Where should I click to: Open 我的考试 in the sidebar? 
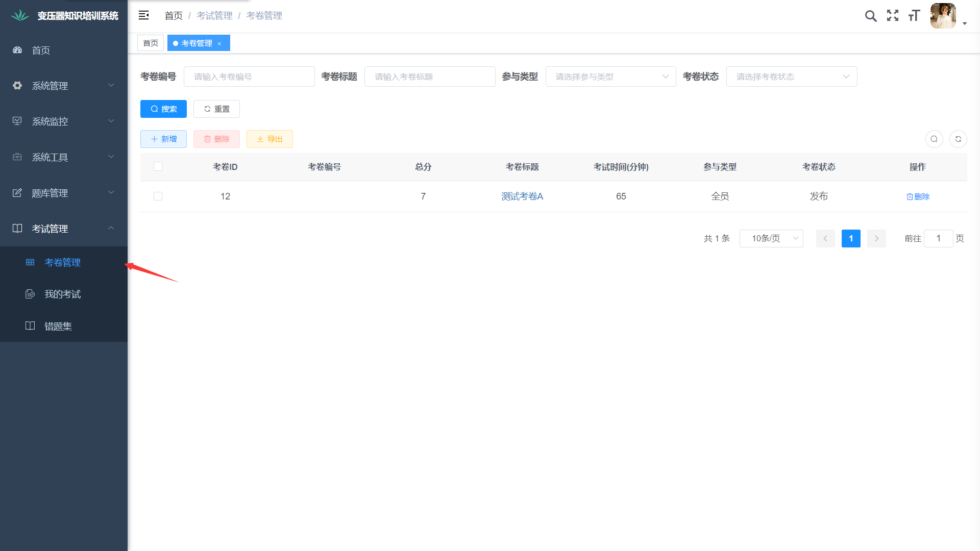coord(62,294)
